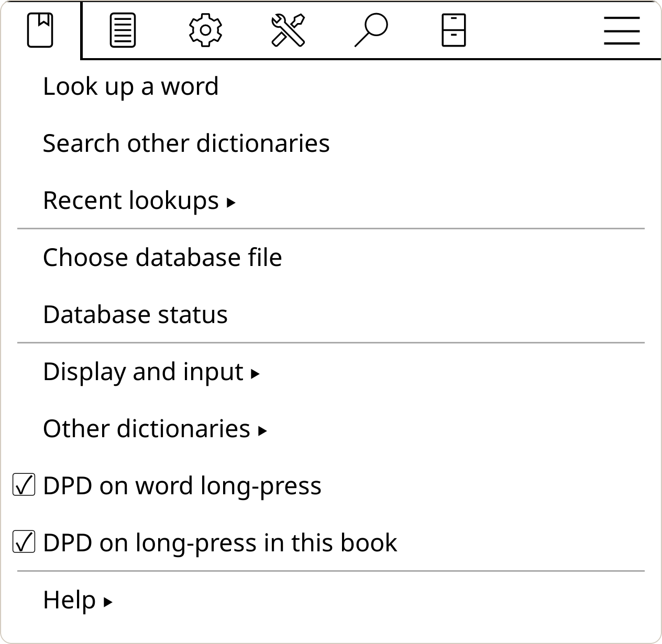662x644 pixels.
Task: Open the hamburger main menu
Action: coord(622,30)
